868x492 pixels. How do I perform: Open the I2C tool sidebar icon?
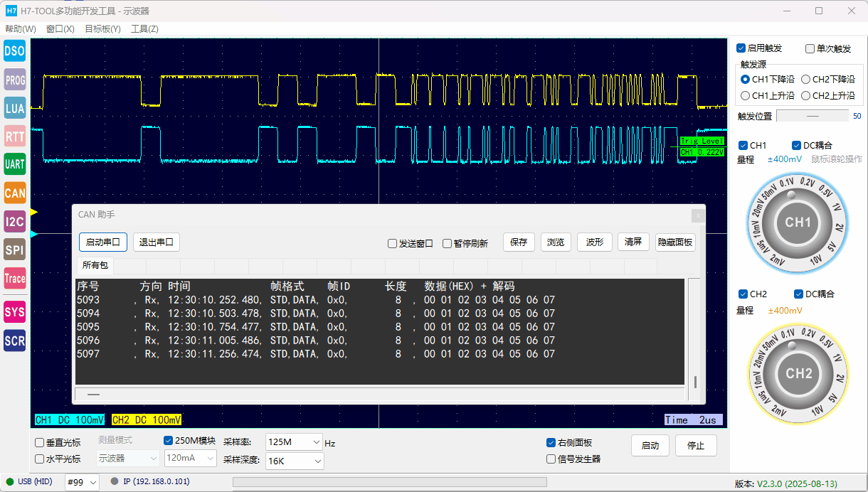(x=15, y=222)
